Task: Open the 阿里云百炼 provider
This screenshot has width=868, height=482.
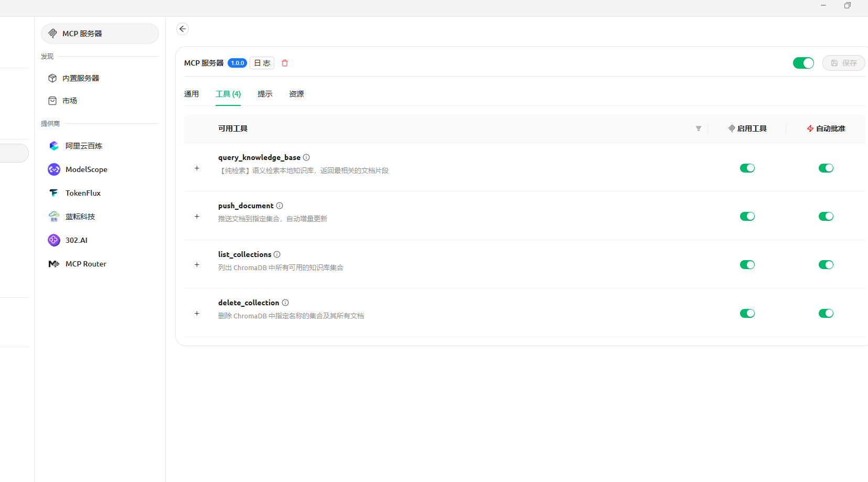Action: click(x=100, y=146)
